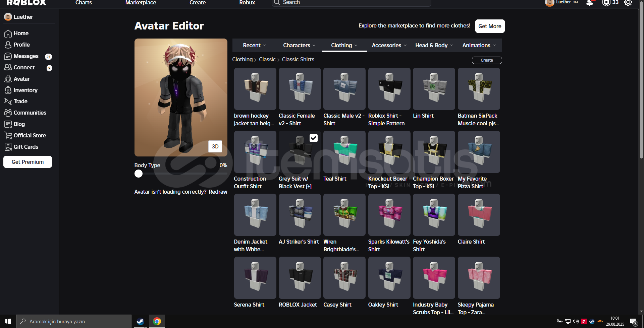The image size is (644, 328).
Task: Select the Lin Shirt thumbnail
Action: click(434, 89)
